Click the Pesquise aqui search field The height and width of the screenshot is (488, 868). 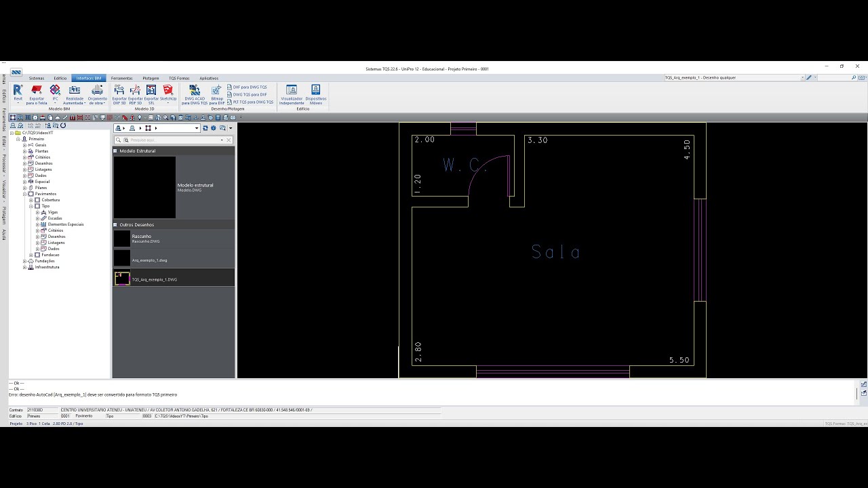click(x=173, y=140)
